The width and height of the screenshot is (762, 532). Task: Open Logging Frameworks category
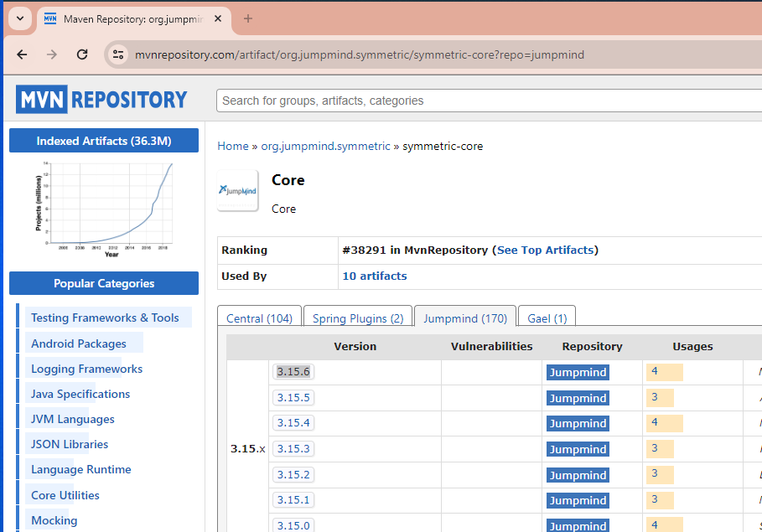(x=86, y=369)
